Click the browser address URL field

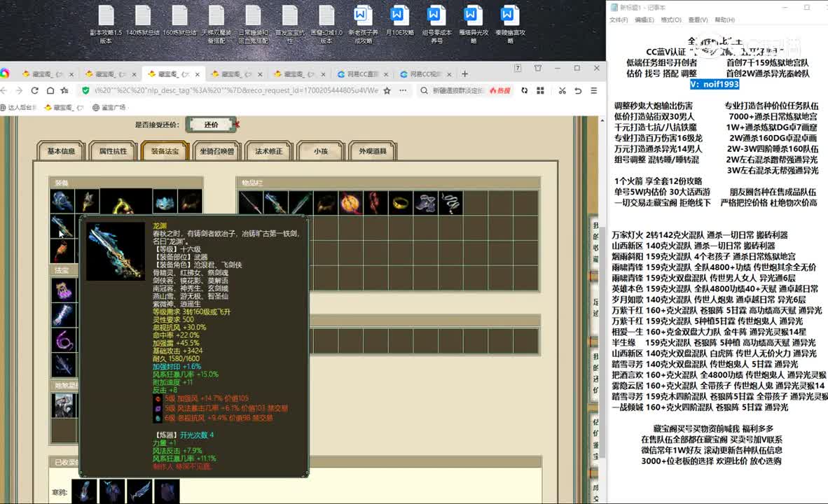[236, 91]
